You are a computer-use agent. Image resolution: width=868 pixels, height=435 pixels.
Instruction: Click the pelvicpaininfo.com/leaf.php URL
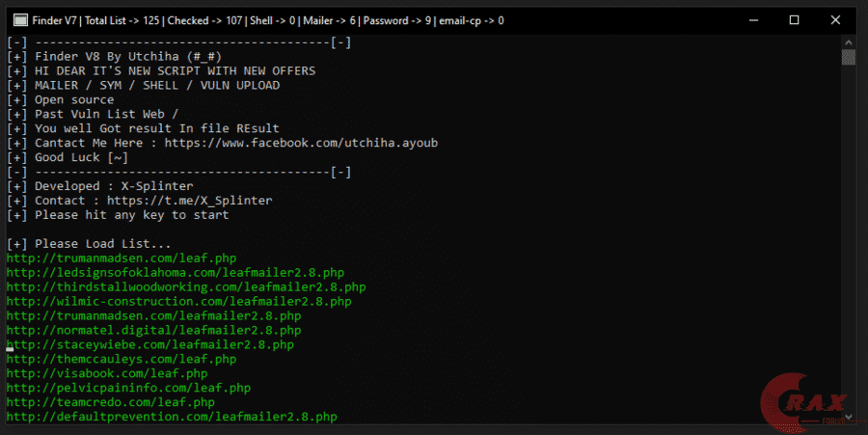(x=128, y=388)
